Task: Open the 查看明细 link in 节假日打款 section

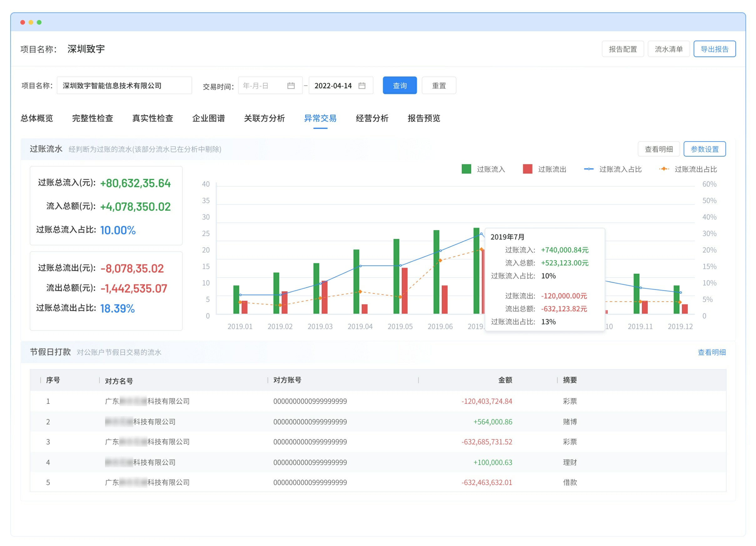Action: pos(712,352)
